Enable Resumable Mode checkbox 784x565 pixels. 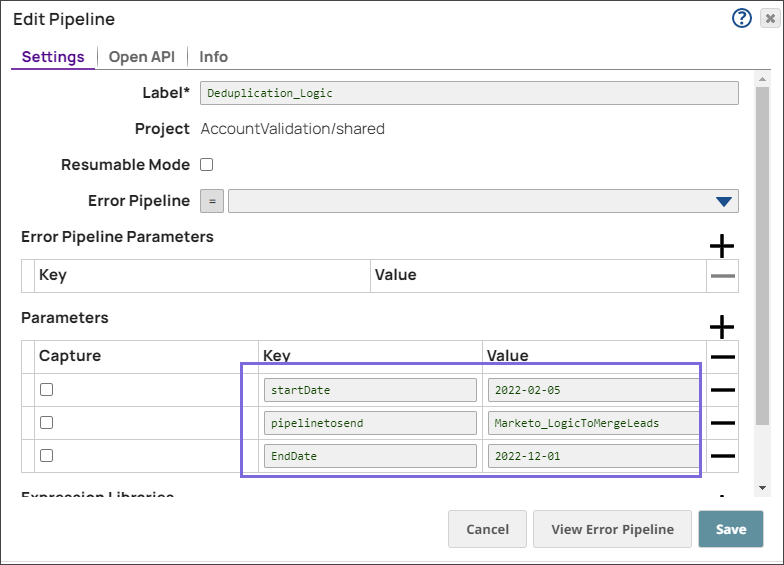pos(206,164)
